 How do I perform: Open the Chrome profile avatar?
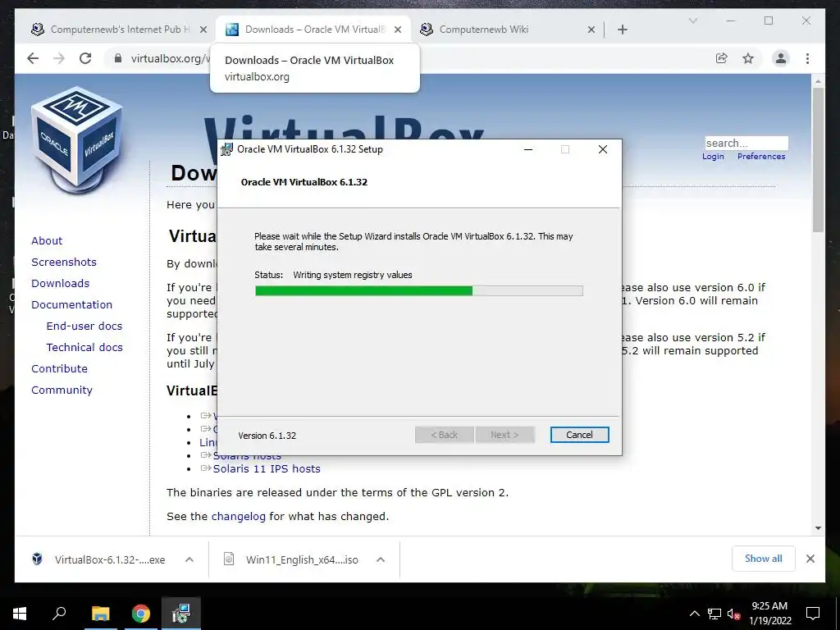781,58
